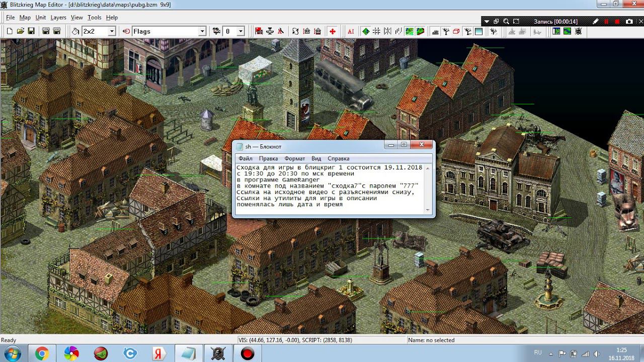Click Notepad scrollbar down arrow
The width and height of the screenshot is (644, 362).
(x=428, y=210)
